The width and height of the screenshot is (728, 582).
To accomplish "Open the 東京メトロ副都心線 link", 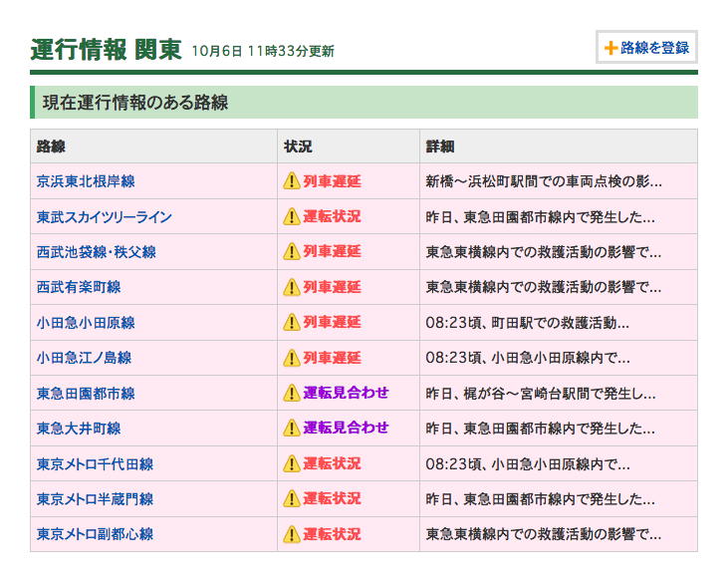I will [x=95, y=534].
